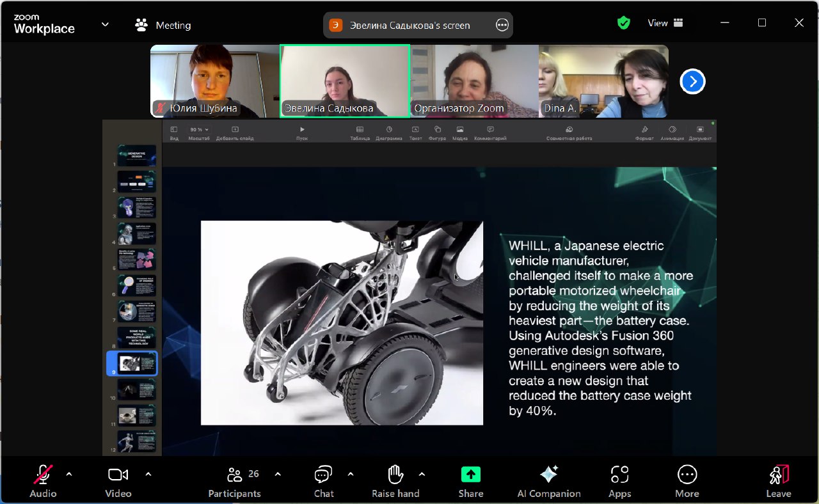
Task: Click the green encryption shield icon
Action: (623, 23)
